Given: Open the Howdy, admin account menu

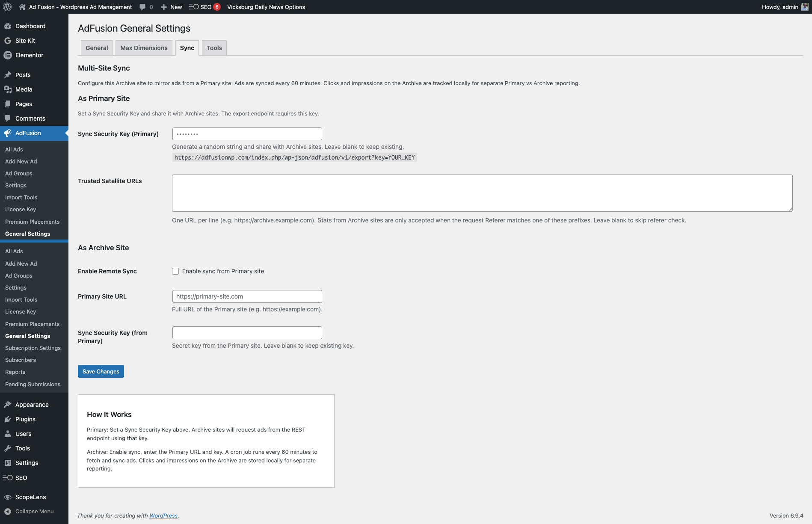Looking at the screenshot, I should pos(785,7).
